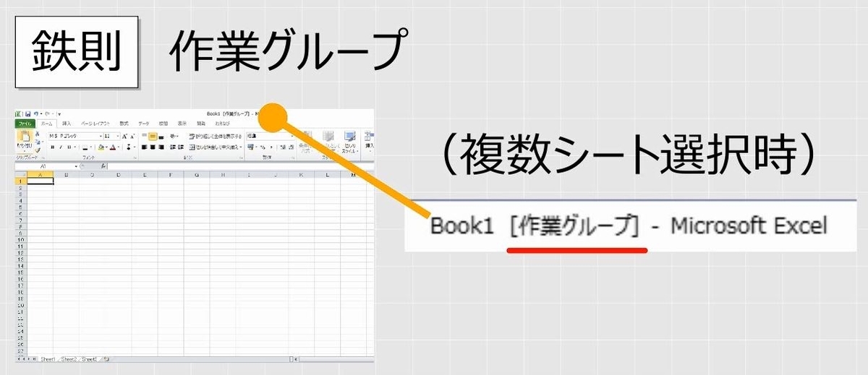Image resolution: width=868 pixels, height=375 pixels.
Task: Open the Alignment group dialog launcher
Action: coord(242,158)
